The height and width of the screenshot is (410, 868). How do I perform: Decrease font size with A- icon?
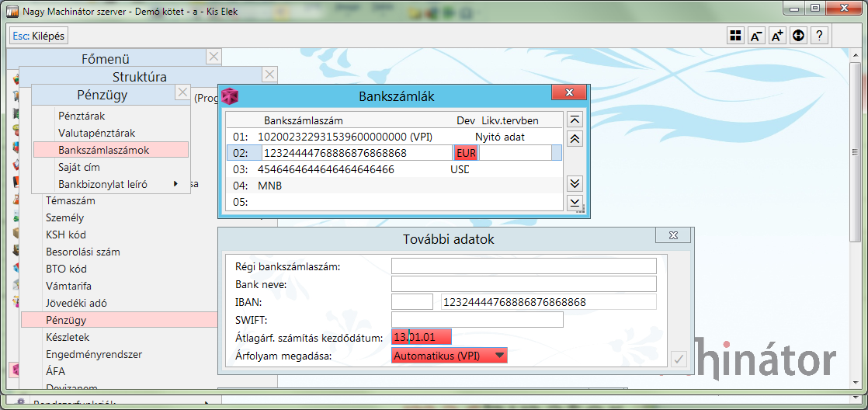756,36
